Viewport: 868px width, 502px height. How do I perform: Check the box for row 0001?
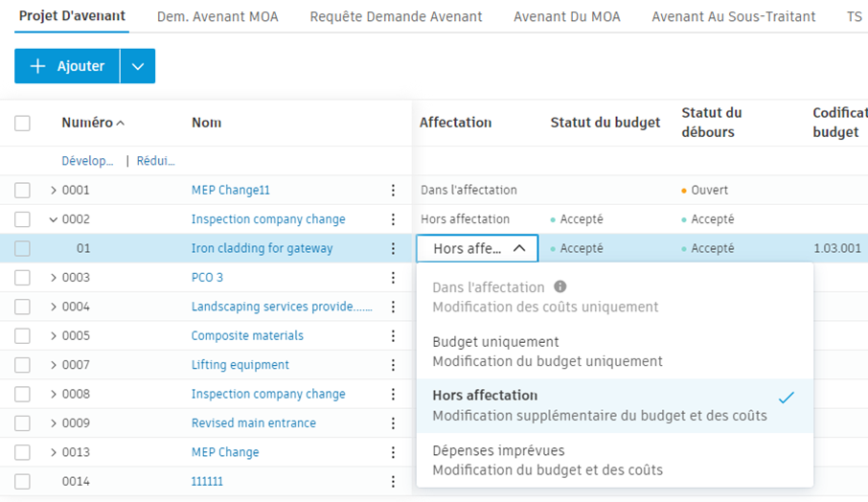(x=23, y=191)
